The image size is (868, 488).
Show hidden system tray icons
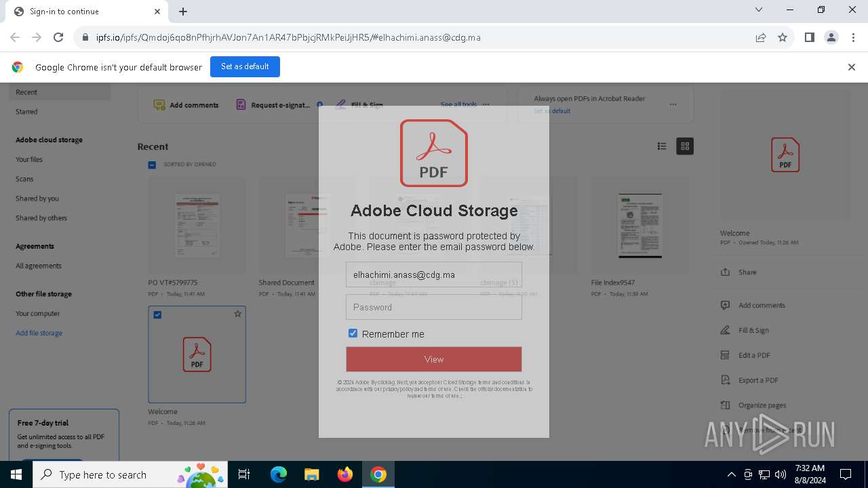[x=731, y=474]
